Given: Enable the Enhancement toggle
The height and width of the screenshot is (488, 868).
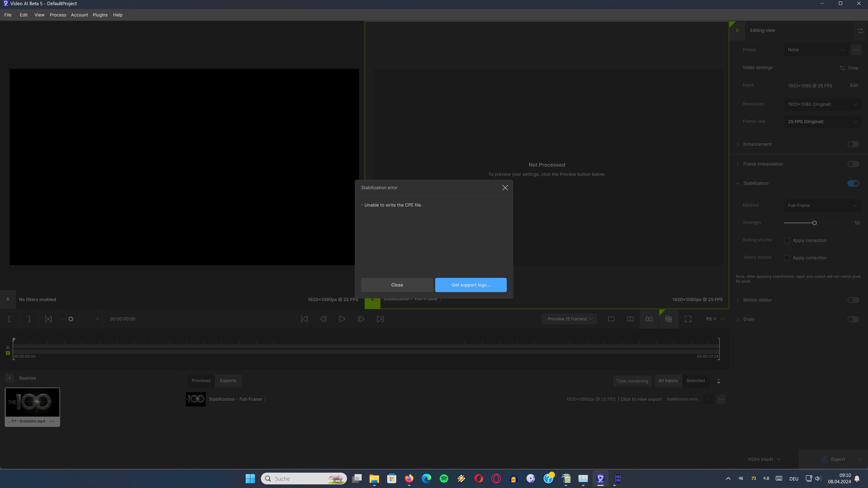Looking at the screenshot, I should [x=853, y=144].
